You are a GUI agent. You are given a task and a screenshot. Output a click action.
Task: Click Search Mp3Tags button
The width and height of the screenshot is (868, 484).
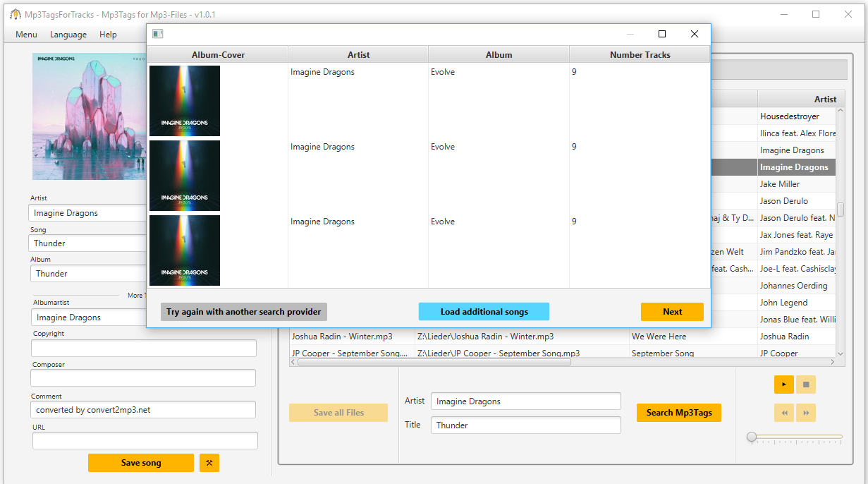(679, 413)
